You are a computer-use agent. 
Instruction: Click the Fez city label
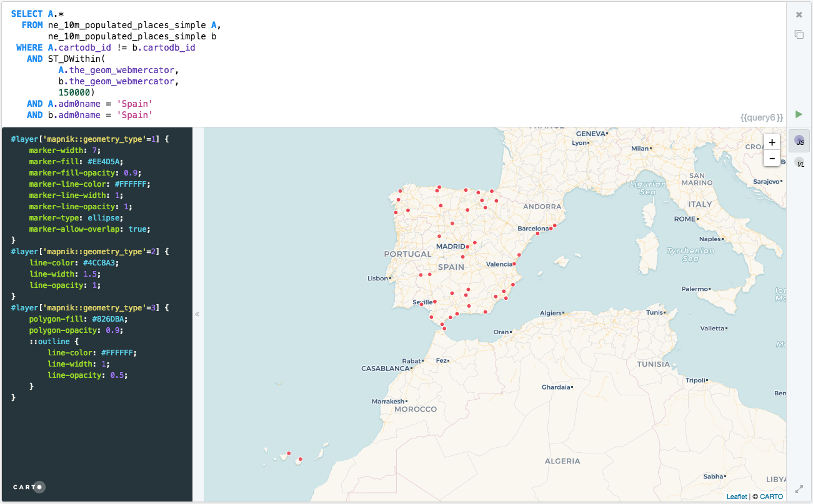pyautogui.click(x=441, y=361)
